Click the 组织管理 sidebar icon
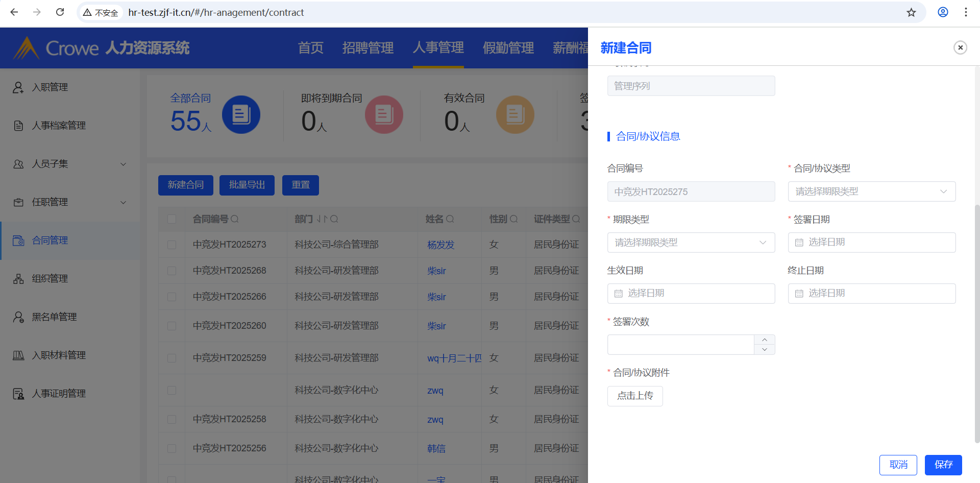Image resolution: width=980 pixels, height=483 pixels. (x=18, y=279)
